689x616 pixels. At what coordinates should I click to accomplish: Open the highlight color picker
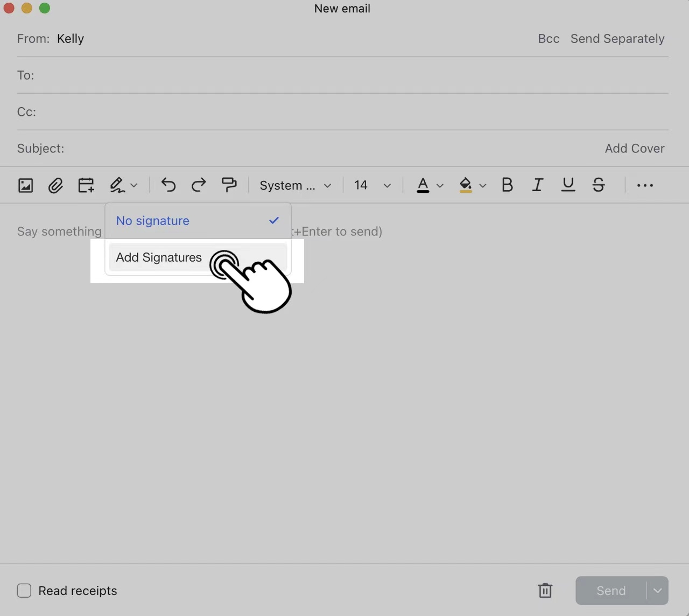(471, 185)
